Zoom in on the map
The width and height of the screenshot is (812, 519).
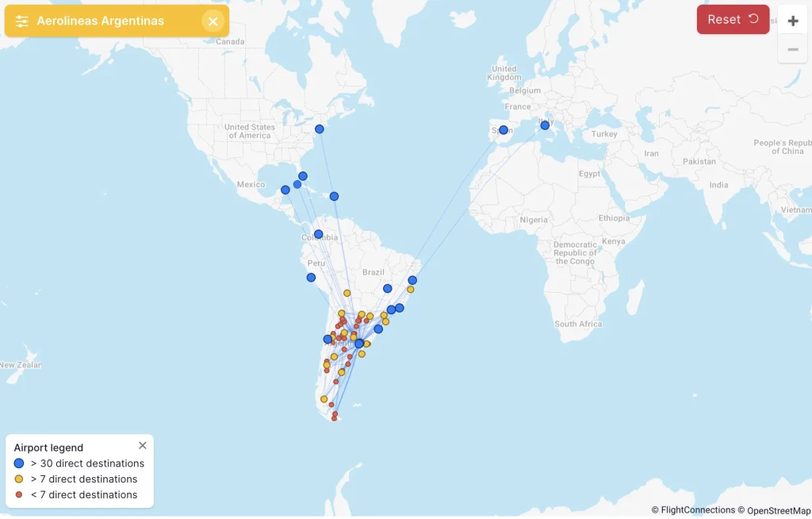pos(792,21)
